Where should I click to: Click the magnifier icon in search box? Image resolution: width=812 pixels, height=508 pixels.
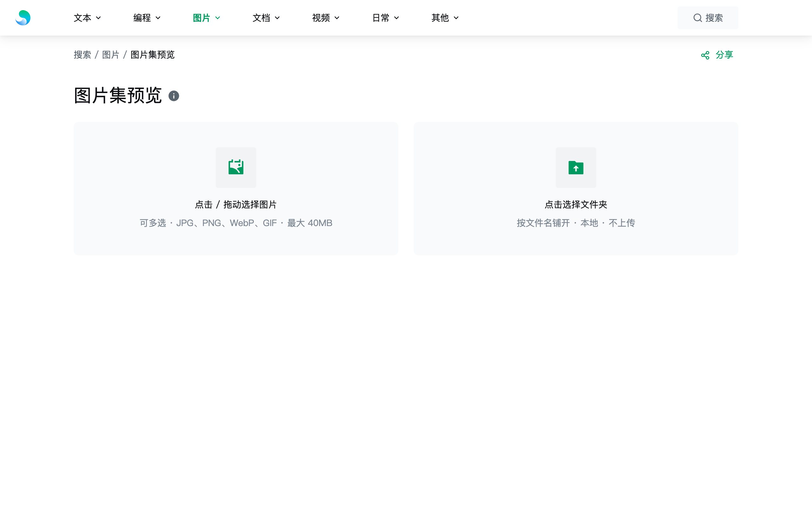697,18
